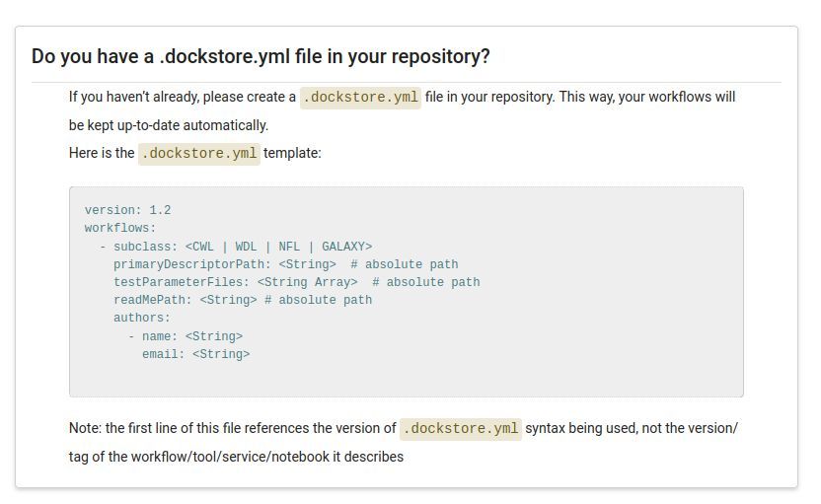Click the 'Here is the' text

pos(102,153)
